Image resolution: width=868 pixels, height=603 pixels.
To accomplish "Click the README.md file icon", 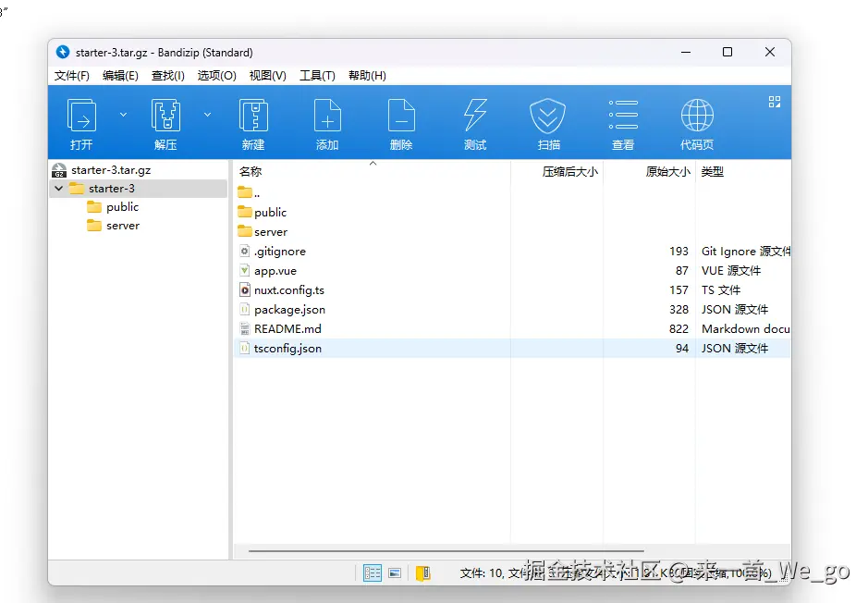I will (245, 329).
